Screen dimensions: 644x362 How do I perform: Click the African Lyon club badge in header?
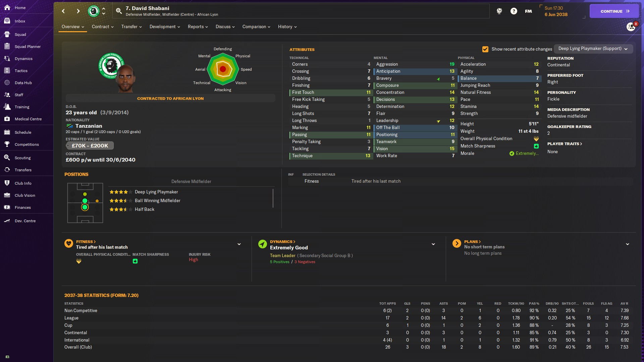pos(94,11)
